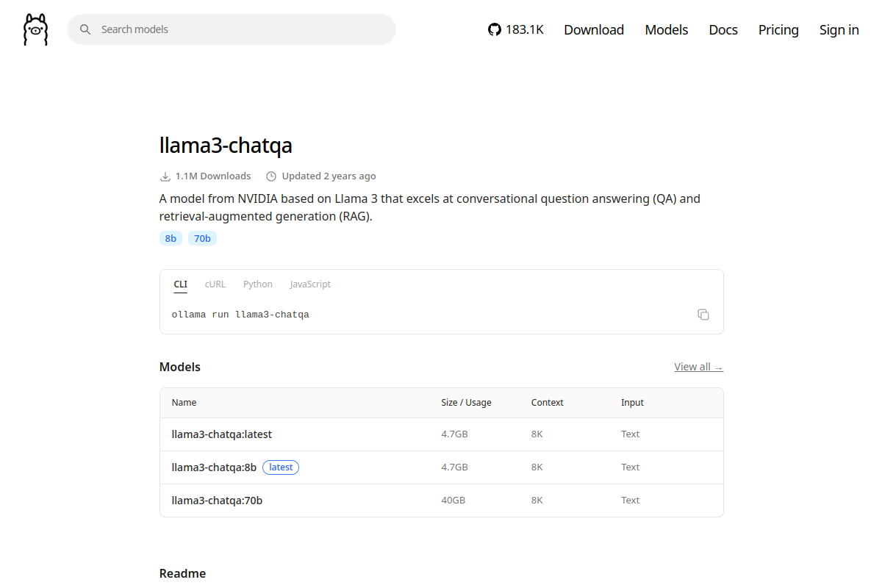
Task: Click the ollama run llama3-chatqa command text
Action: (240, 315)
